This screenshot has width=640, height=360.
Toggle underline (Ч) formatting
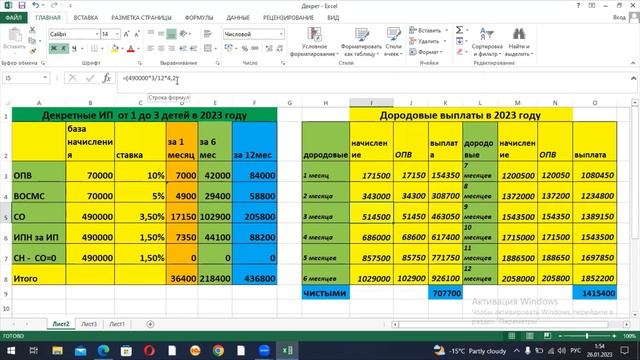point(74,49)
